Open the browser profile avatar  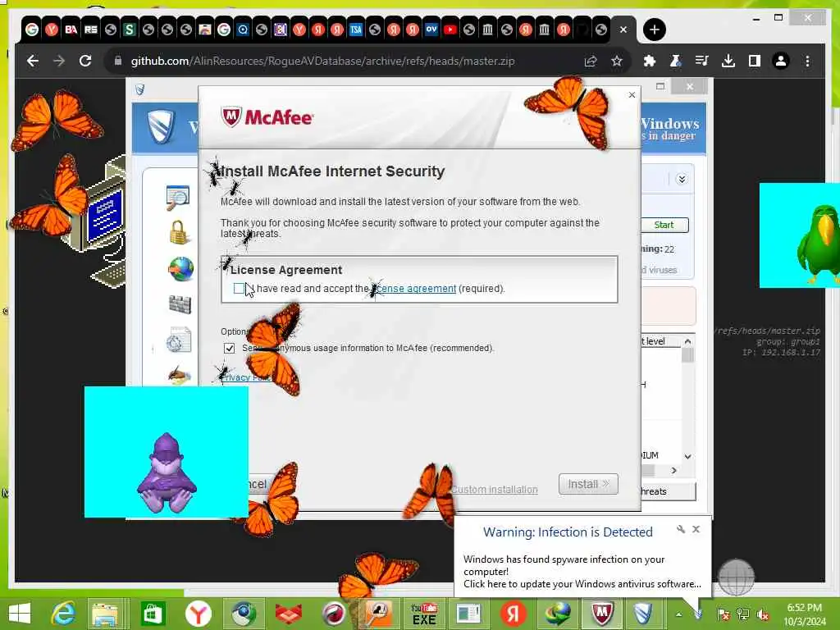pyautogui.click(x=781, y=61)
